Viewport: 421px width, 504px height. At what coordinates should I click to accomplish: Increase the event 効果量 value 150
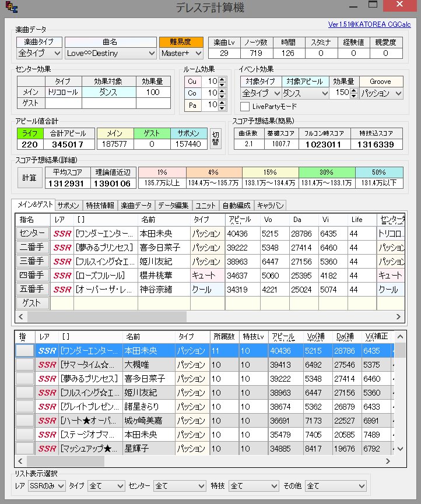click(x=354, y=91)
